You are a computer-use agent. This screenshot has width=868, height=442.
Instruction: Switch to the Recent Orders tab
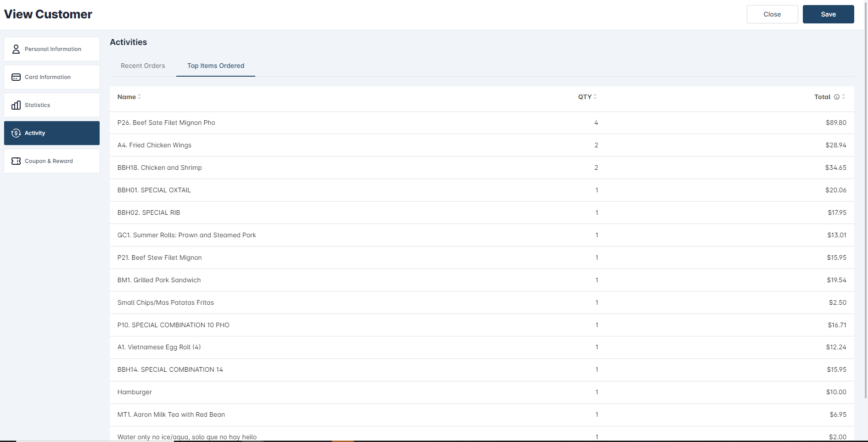click(x=143, y=66)
